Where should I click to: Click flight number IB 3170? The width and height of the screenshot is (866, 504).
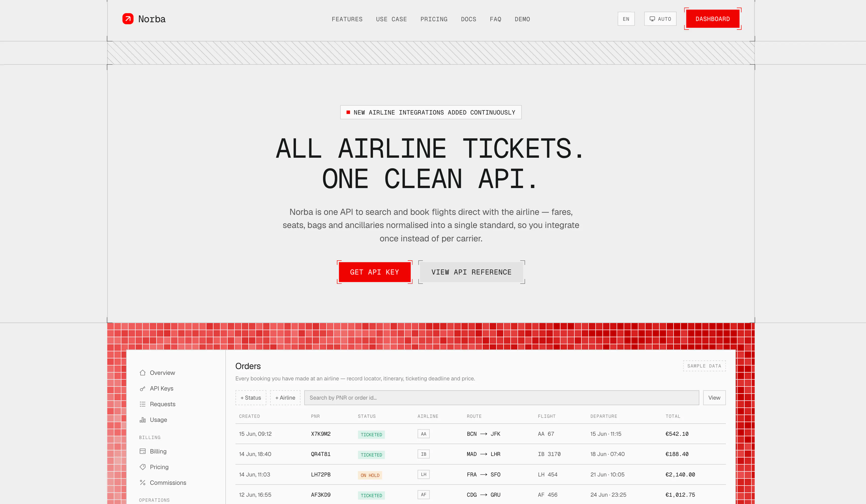click(x=549, y=454)
